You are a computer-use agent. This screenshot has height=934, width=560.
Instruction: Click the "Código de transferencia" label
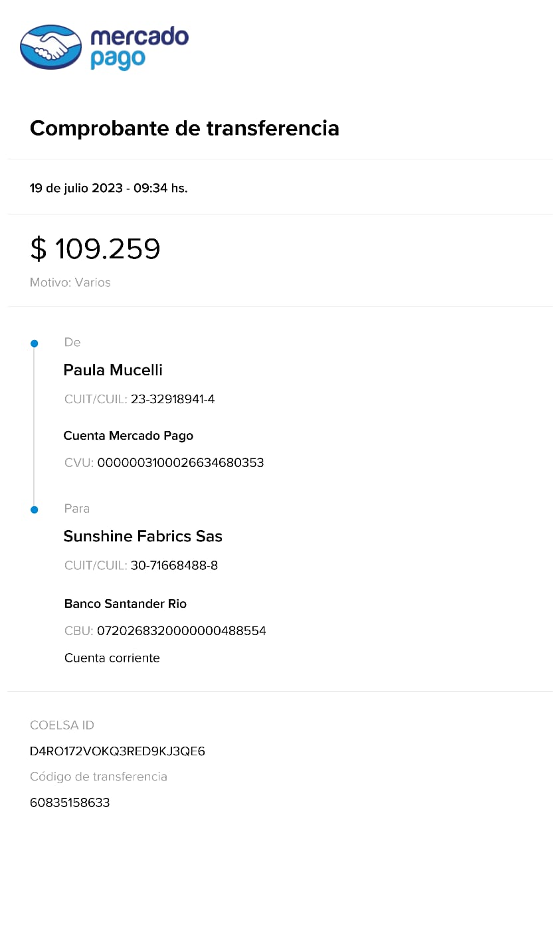(98, 777)
